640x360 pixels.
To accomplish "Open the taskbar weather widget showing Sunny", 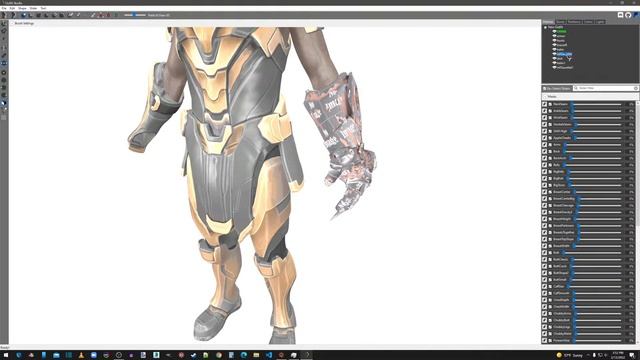I will point(570,355).
